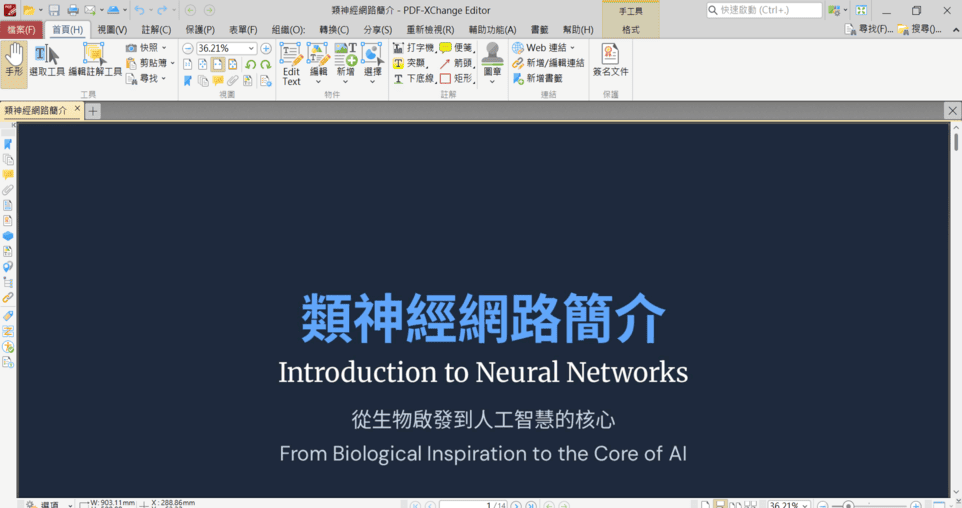Expand the 快照 snapshot dropdown

(x=164, y=47)
